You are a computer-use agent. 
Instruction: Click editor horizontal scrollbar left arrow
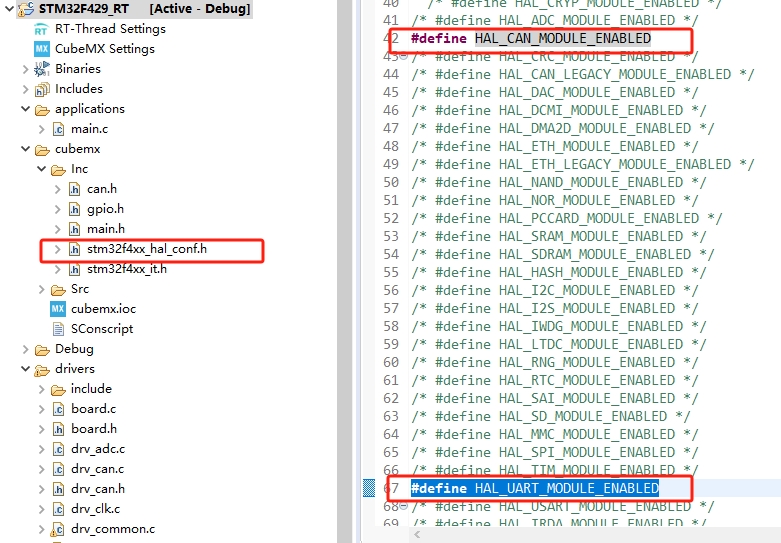click(417, 535)
